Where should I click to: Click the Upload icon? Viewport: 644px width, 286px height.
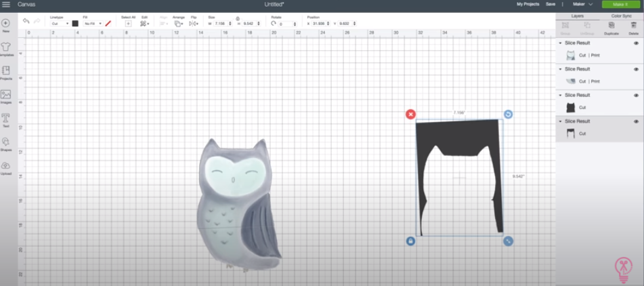tap(5, 165)
